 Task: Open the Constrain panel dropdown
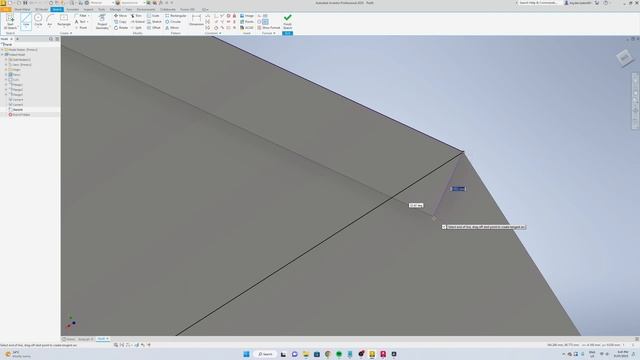click(x=213, y=33)
